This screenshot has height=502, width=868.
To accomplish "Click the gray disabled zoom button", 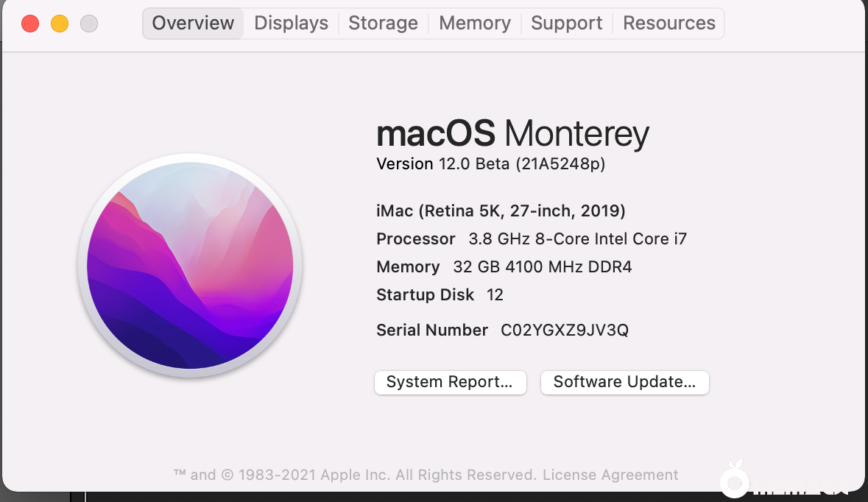I will (x=89, y=24).
